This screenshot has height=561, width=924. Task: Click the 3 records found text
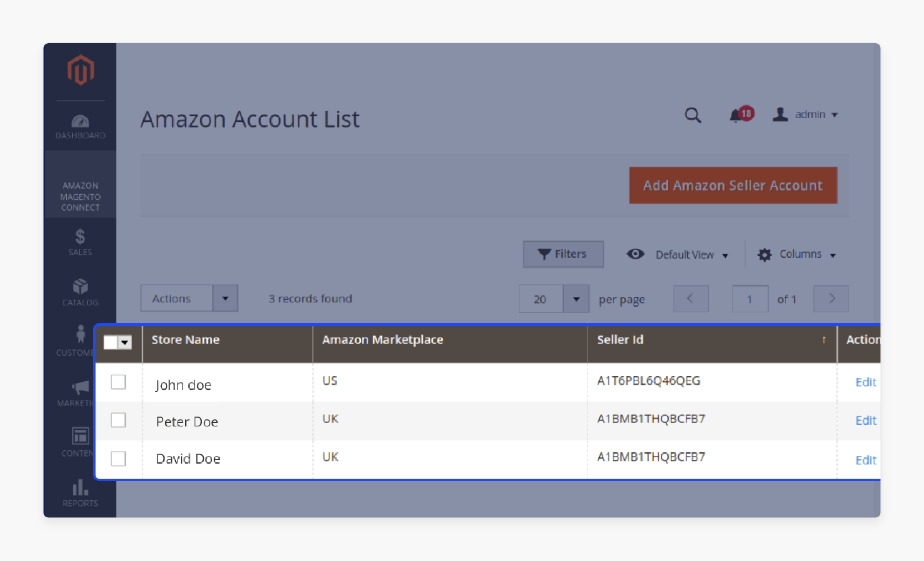pyautogui.click(x=310, y=298)
